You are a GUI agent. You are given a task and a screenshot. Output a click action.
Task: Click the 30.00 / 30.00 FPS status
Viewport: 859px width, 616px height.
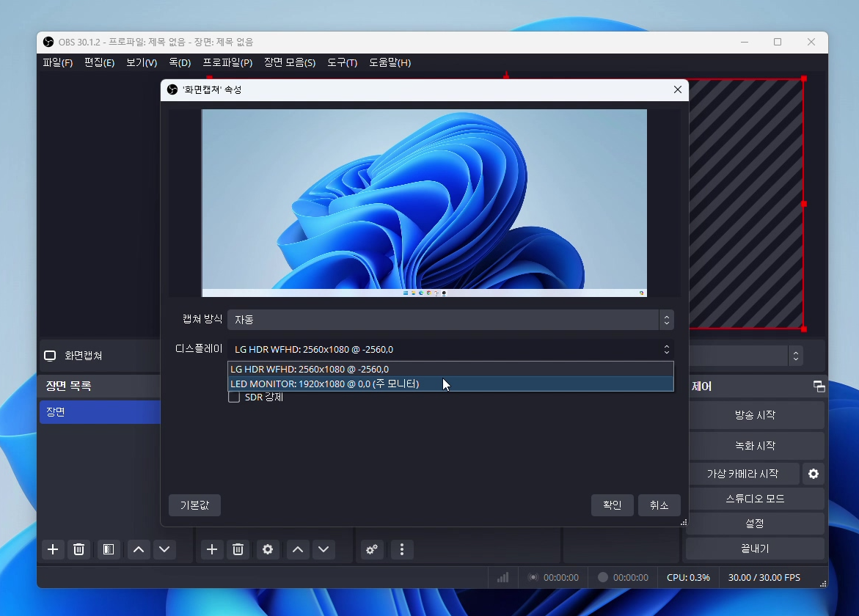pos(764,577)
